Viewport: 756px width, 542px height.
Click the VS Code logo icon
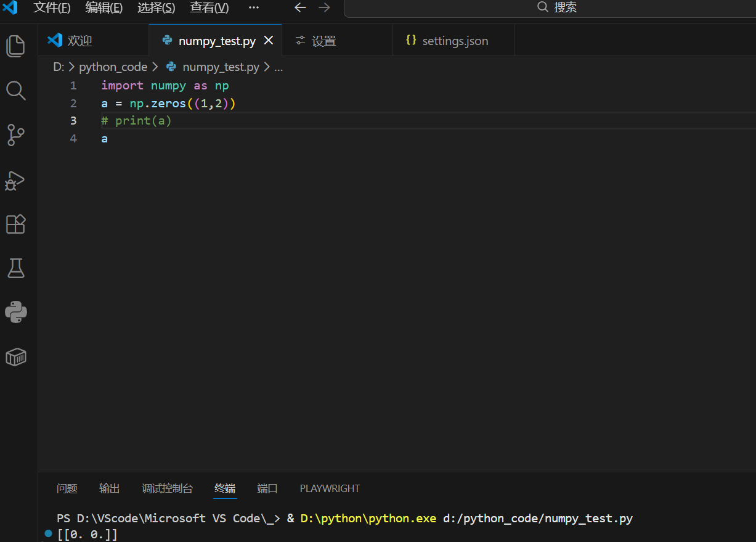click(x=10, y=8)
